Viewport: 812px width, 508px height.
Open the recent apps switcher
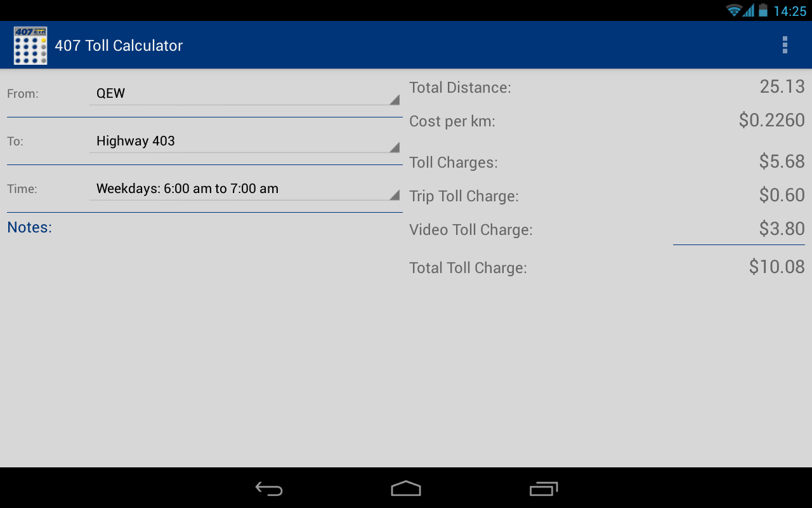[x=544, y=488]
